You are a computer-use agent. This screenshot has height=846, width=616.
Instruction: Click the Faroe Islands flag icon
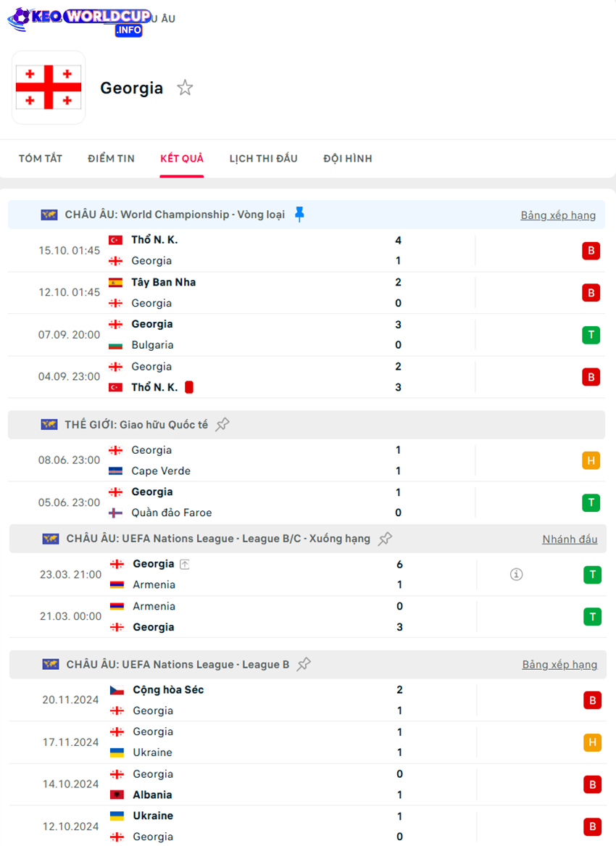(115, 513)
